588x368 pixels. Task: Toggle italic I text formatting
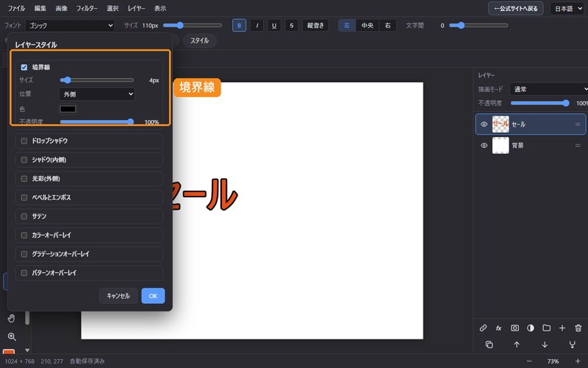pos(257,26)
